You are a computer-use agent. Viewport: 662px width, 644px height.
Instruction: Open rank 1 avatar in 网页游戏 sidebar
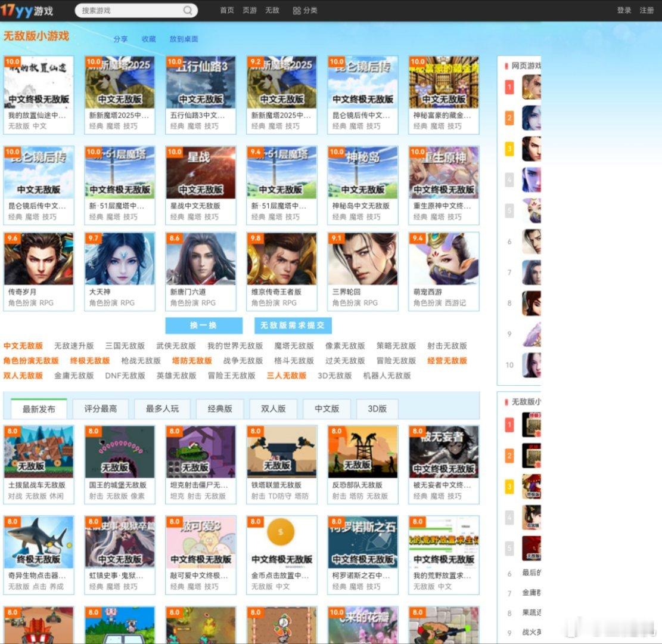531,86
